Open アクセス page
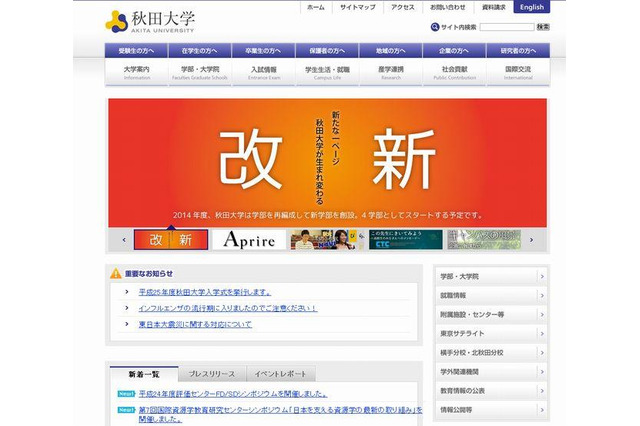The image size is (640, 426). coord(402,7)
